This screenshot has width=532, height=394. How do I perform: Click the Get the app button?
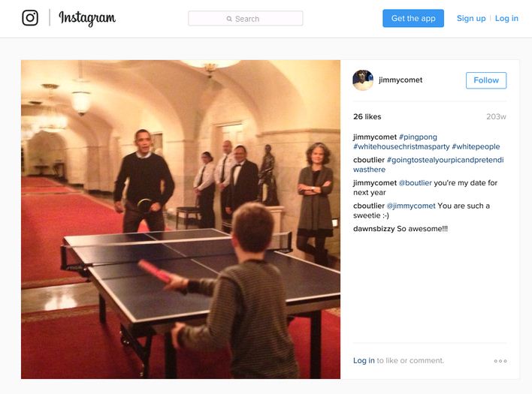413,18
